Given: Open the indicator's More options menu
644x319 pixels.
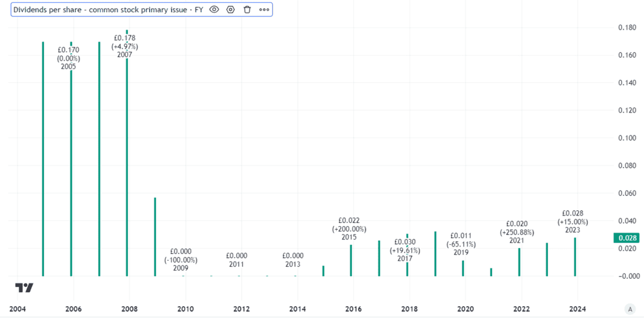Looking at the screenshot, I should (x=264, y=10).
